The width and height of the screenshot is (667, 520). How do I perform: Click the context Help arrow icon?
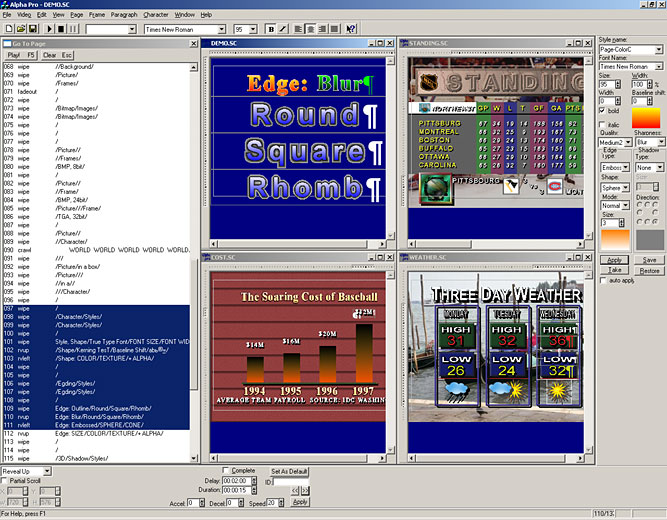coord(352,30)
